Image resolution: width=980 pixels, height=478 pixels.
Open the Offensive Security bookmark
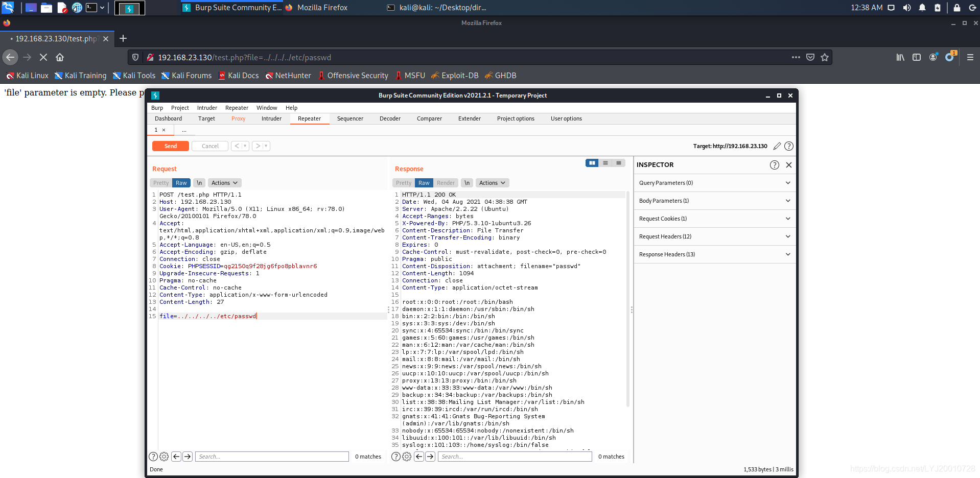(353, 76)
